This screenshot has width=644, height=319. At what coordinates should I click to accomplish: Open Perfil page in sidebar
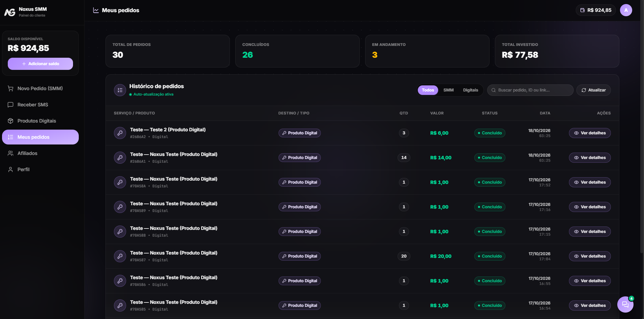coord(40,169)
